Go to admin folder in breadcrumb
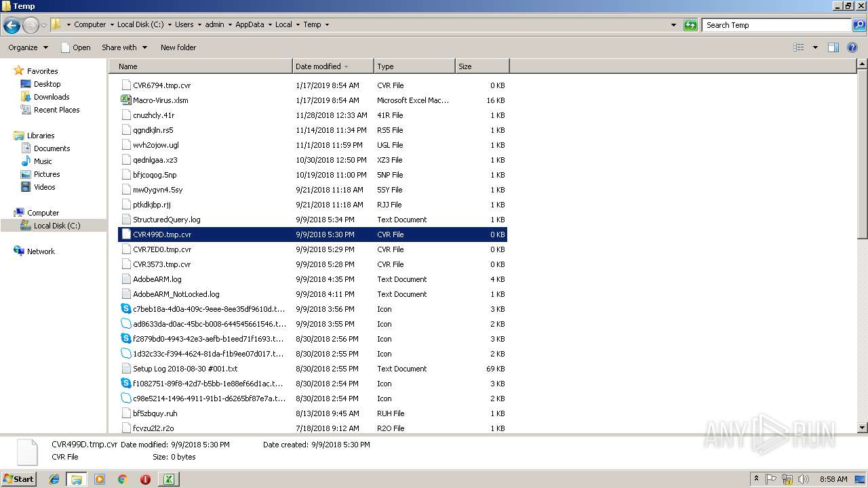The height and width of the screenshot is (488, 868). (x=214, y=25)
